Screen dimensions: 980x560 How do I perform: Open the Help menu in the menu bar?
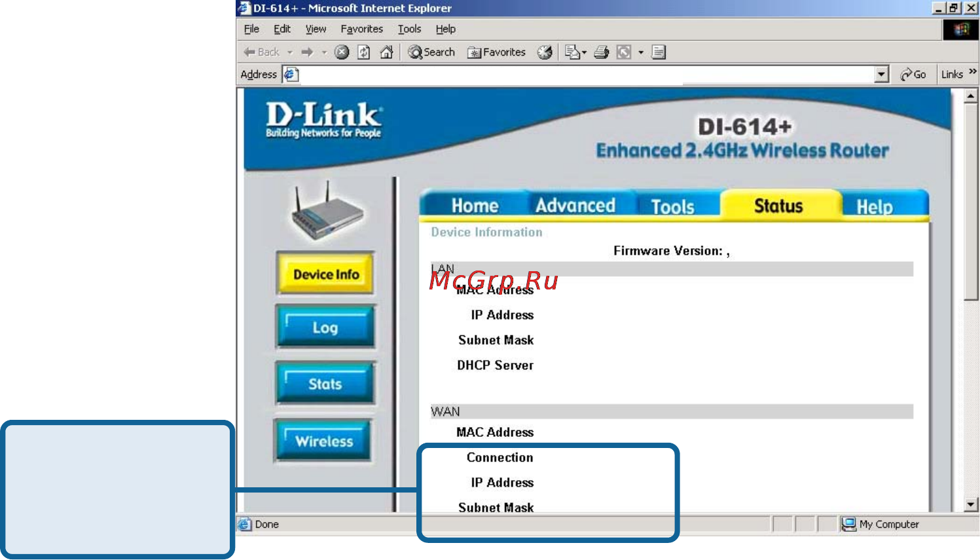point(446,29)
